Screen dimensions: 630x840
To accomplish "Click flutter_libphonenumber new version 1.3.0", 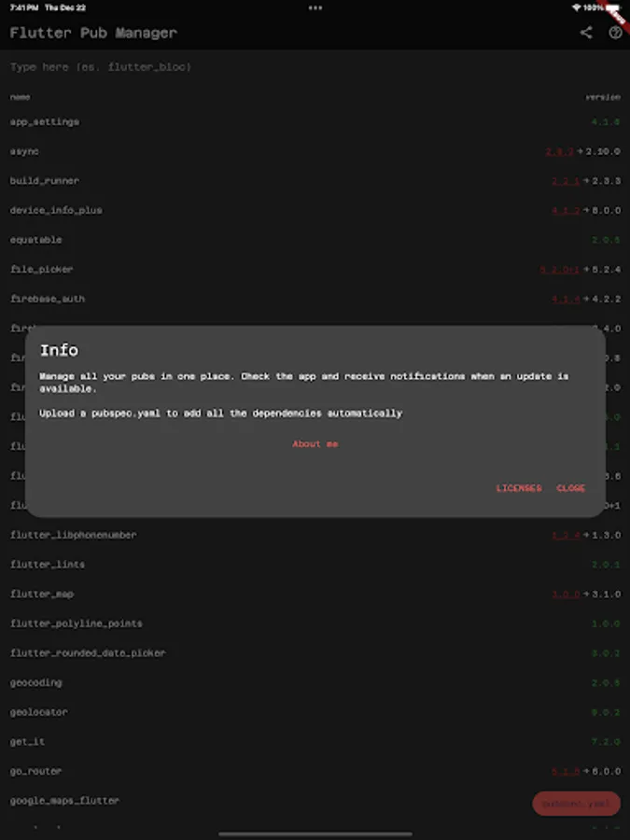I will (606, 535).
